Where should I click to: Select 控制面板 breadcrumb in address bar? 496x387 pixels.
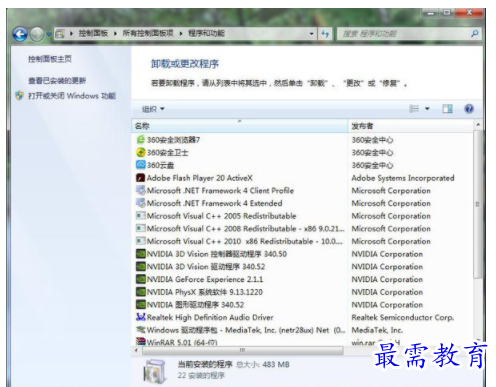(93, 33)
